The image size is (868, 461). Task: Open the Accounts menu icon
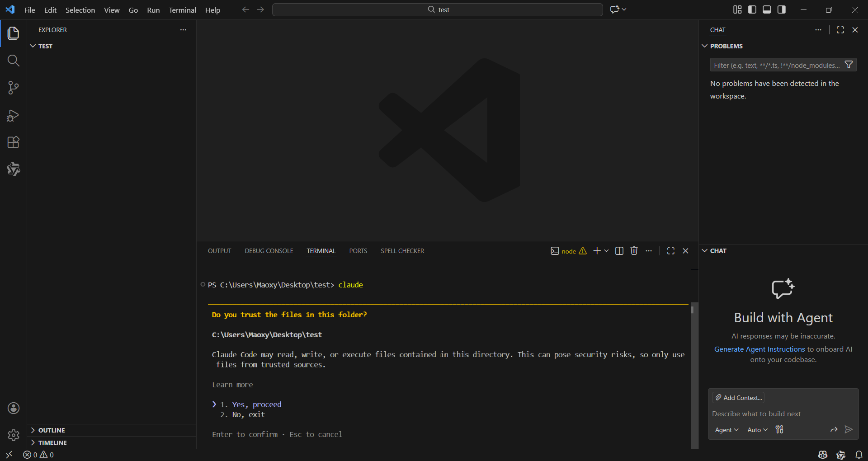point(14,408)
